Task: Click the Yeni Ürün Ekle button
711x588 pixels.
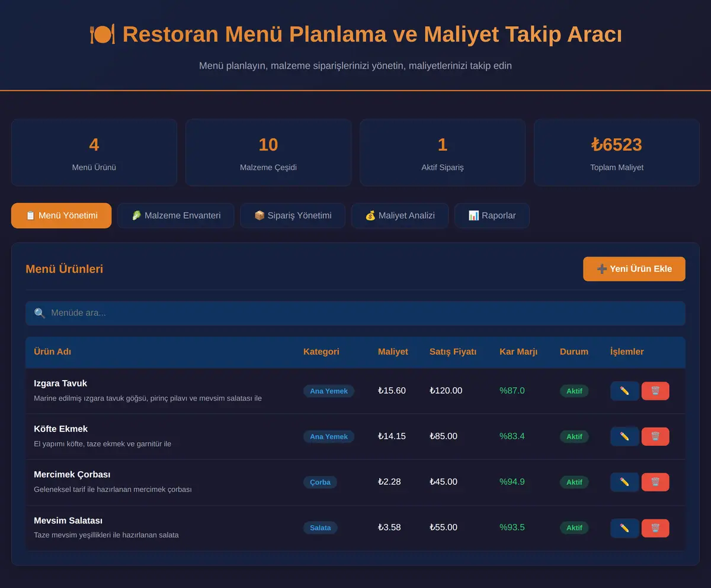Action: pyautogui.click(x=634, y=269)
